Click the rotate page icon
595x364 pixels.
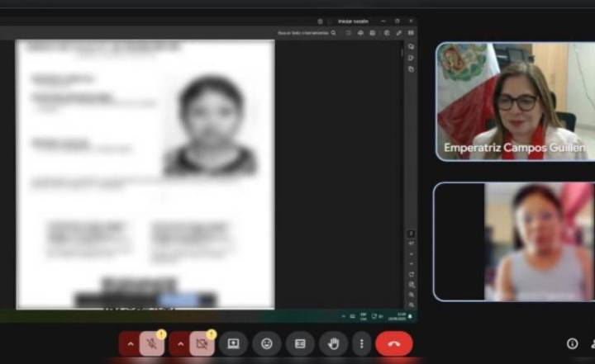tap(411, 274)
